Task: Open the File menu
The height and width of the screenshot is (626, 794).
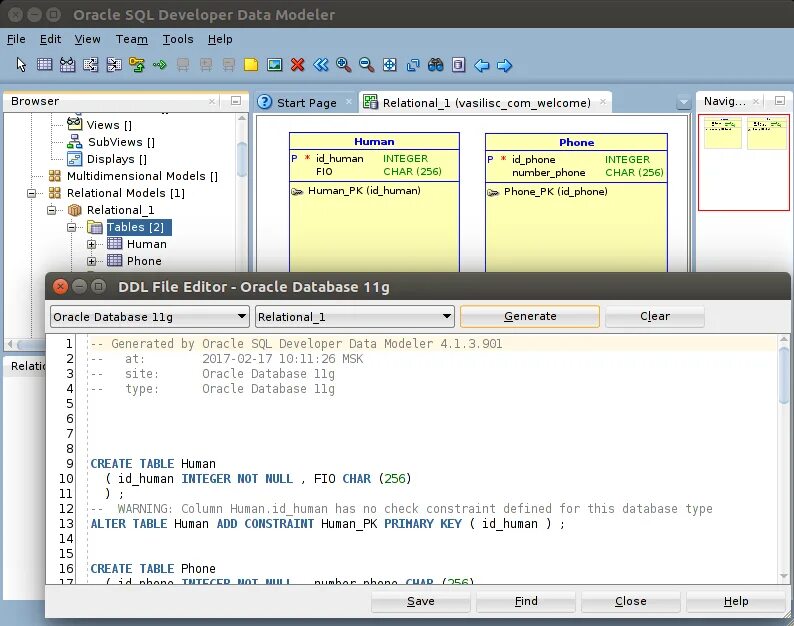Action: click(16, 39)
